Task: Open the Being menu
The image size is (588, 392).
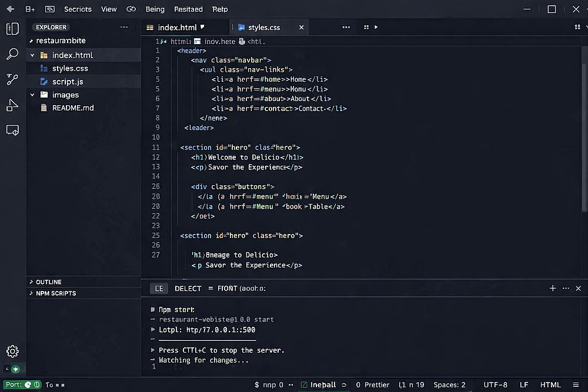Action: click(x=155, y=9)
